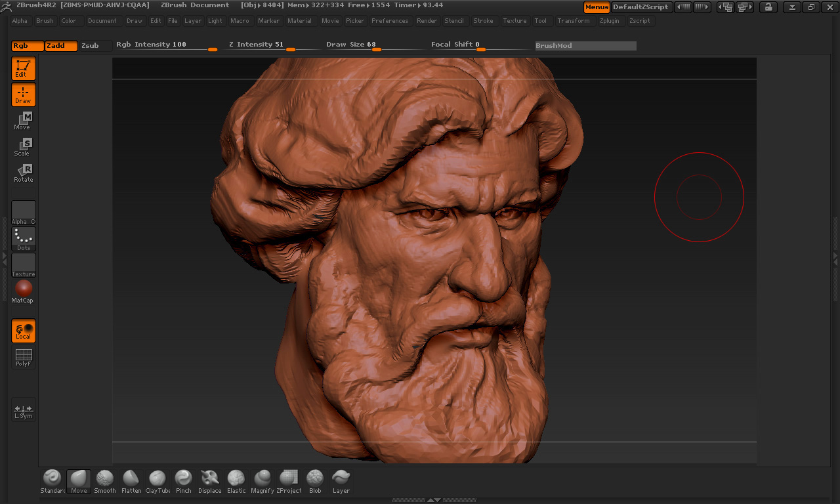Screen dimensions: 840x504
Task: Enable Zsub sculpt mode
Action: (x=91, y=46)
